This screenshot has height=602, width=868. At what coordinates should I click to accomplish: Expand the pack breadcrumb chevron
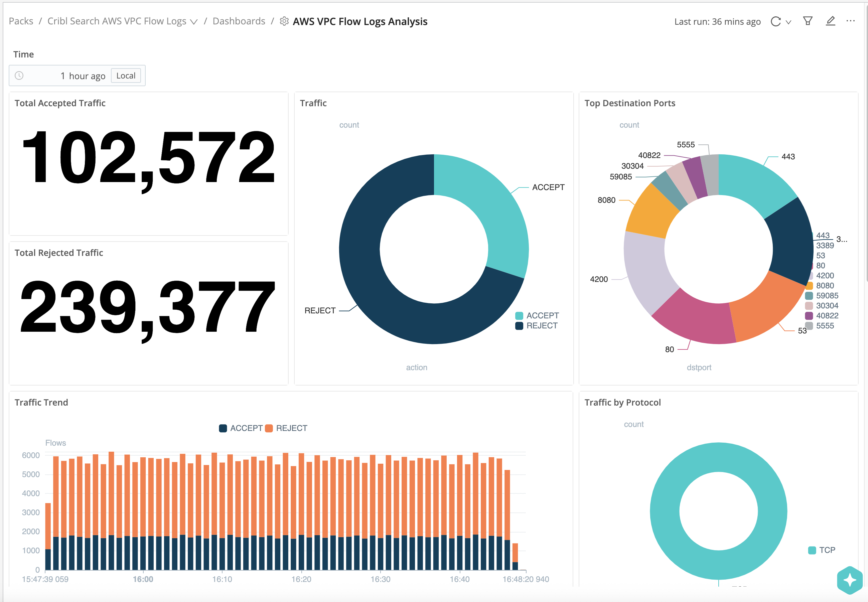pyautogui.click(x=194, y=22)
